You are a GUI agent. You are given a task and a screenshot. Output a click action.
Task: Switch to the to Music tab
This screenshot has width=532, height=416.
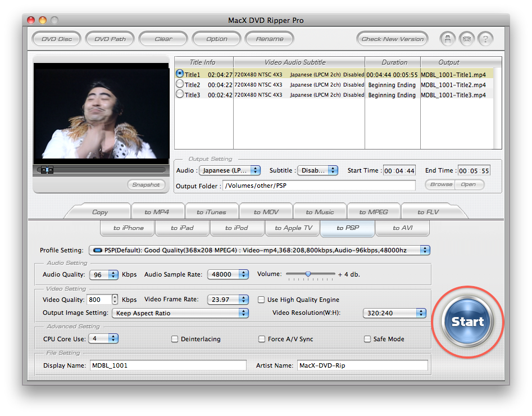(320, 212)
